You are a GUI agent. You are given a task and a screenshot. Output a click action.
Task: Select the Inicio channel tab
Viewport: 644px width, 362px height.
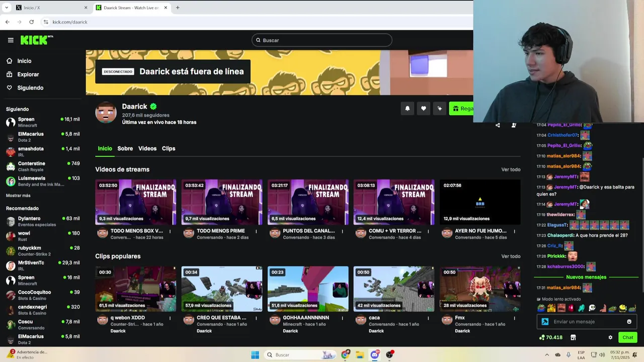[105, 149]
